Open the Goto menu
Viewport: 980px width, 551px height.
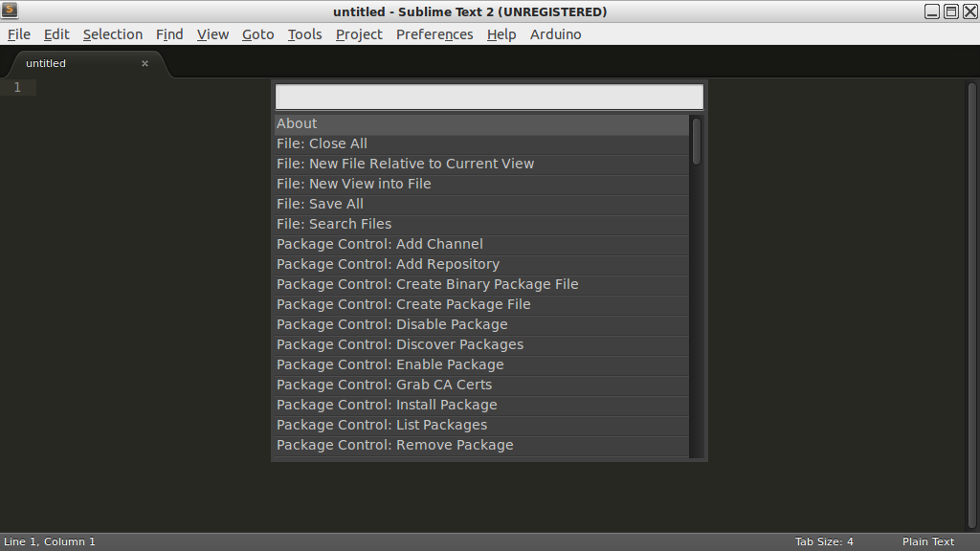click(x=258, y=34)
